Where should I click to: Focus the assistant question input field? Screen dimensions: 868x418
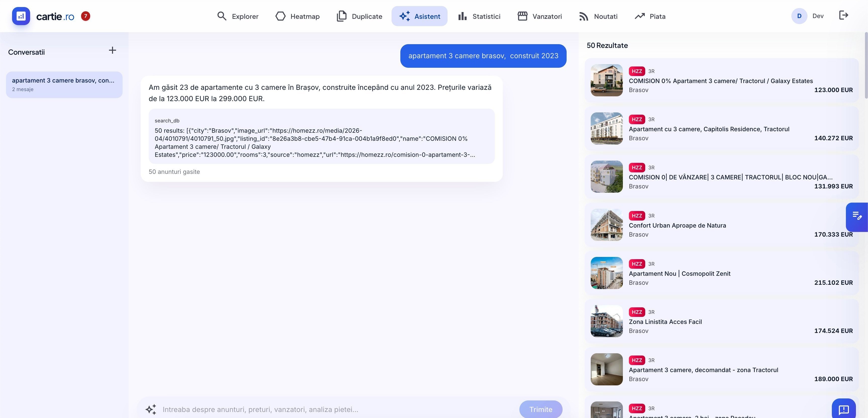click(337, 409)
